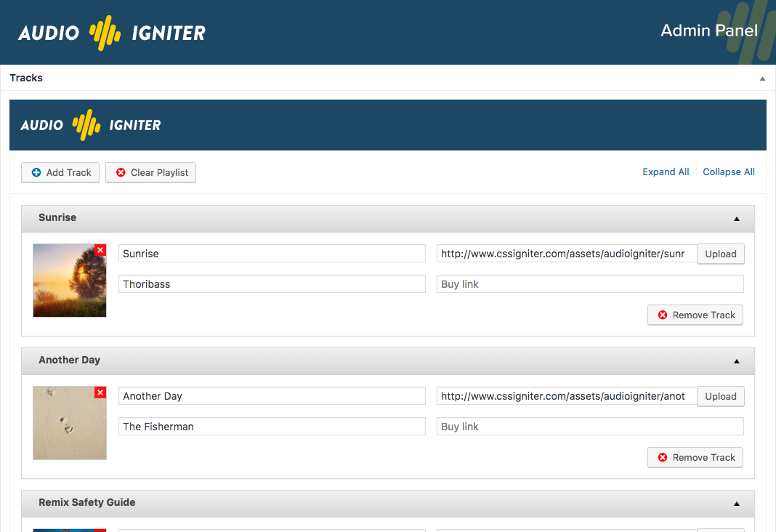
Task: Remove the Another Day cover image via red X
Action: click(x=100, y=392)
